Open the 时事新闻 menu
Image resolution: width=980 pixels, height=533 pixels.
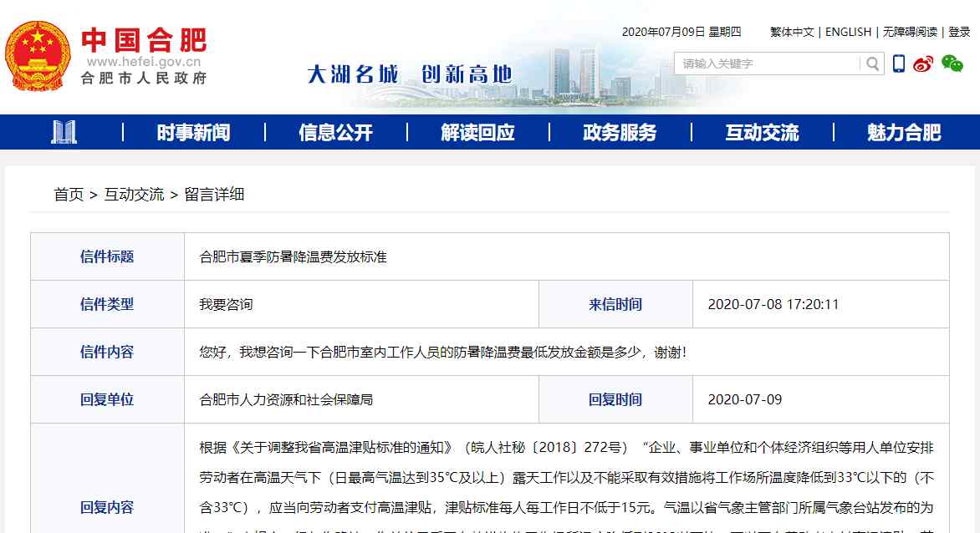(194, 132)
